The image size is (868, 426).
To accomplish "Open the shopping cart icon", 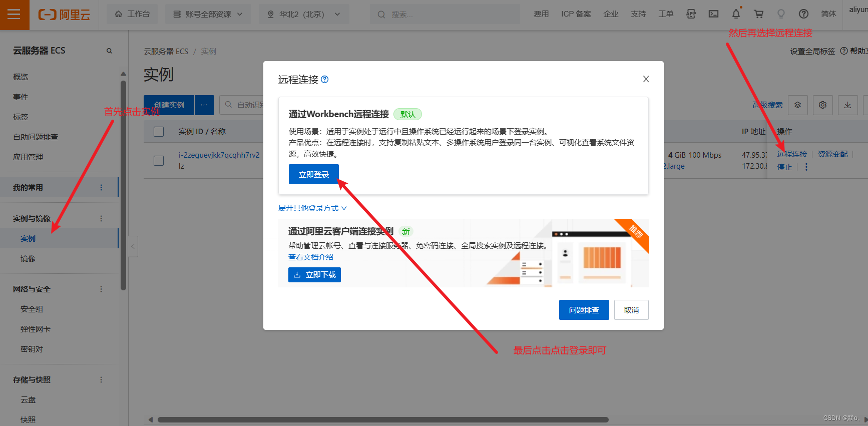I will (x=758, y=14).
